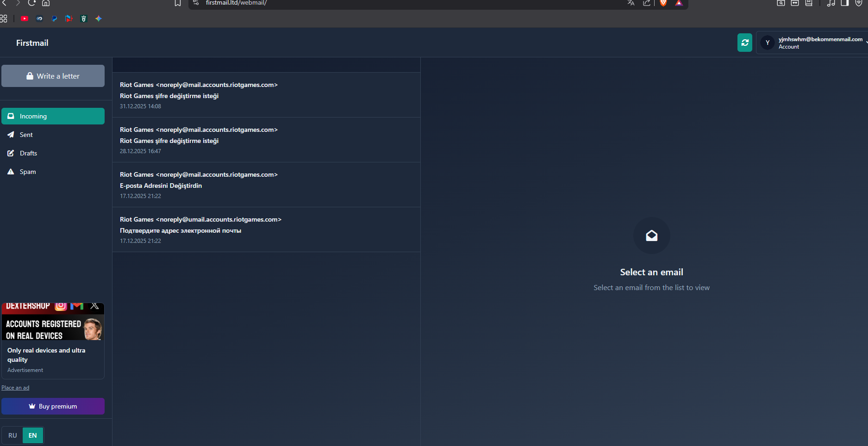
Task: Switch interface language to EN
Action: tap(33, 435)
